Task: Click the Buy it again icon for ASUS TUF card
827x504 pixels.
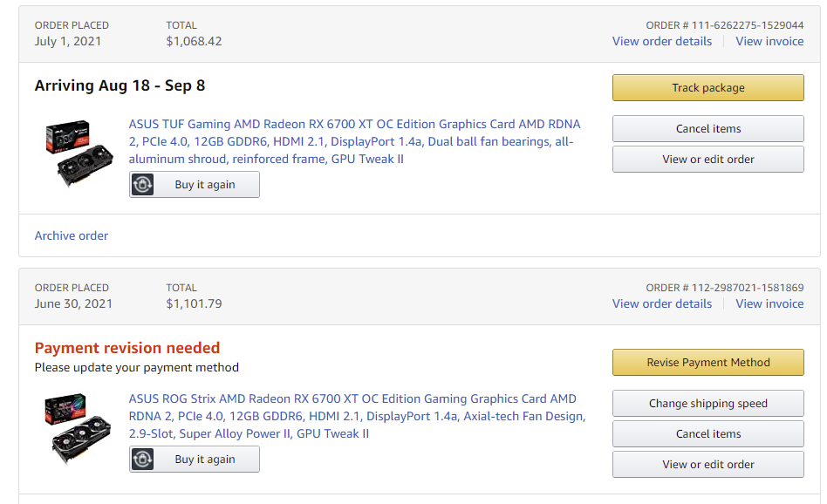Action: (x=142, y=185)
